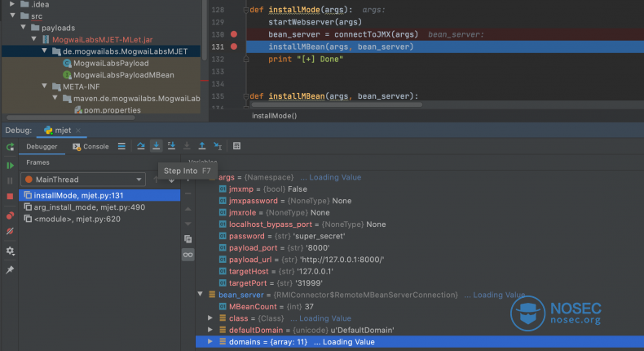Pause the running program

coord(10,180)
